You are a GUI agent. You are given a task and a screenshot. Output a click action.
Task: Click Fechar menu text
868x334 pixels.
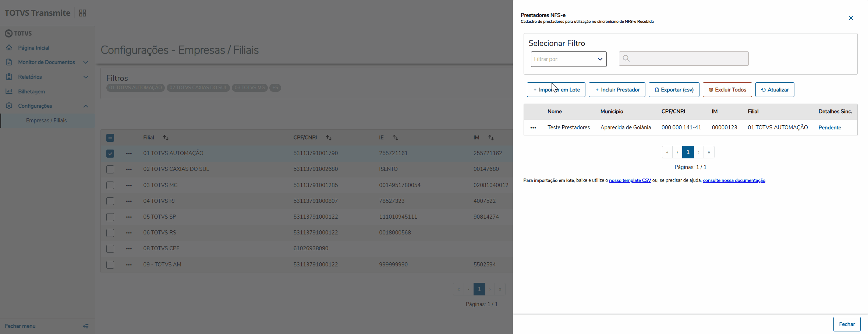tap(20, 326)
